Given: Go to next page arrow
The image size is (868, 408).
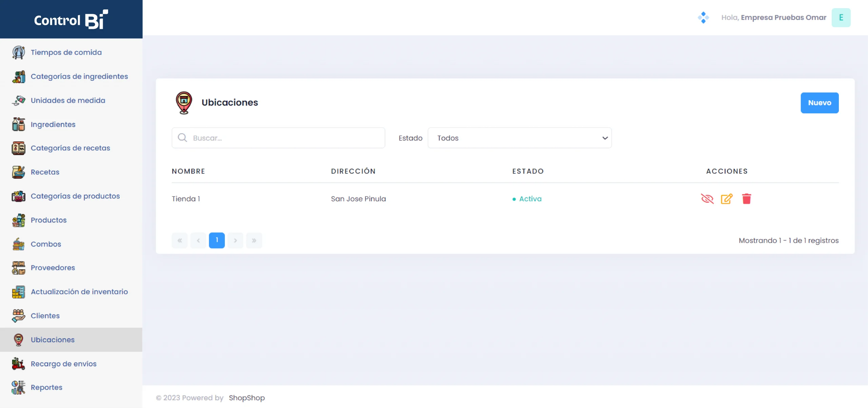Looking at the screenshot, I should coord(235,240).
